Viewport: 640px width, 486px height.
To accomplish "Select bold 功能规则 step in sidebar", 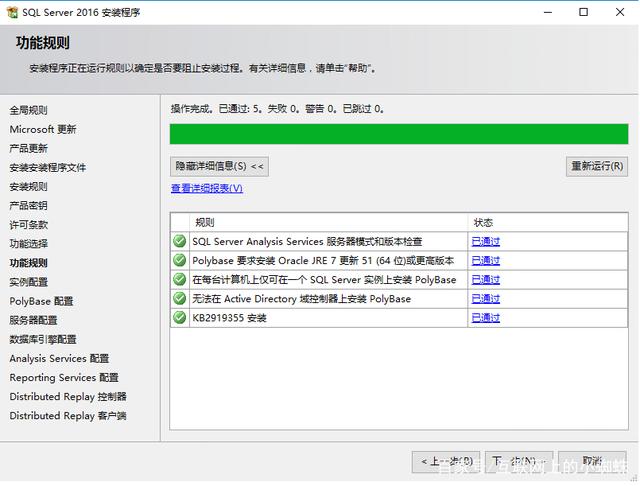I will pos(29,263).
